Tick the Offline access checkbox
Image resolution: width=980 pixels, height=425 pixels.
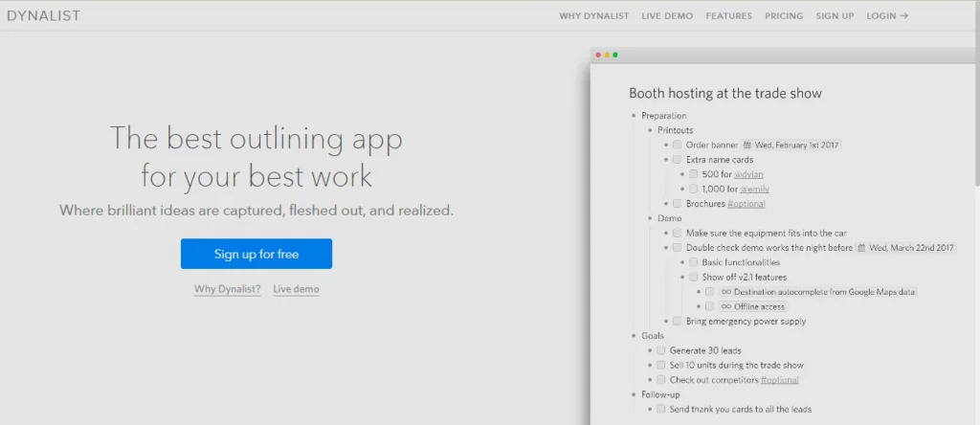coord(709,306)
